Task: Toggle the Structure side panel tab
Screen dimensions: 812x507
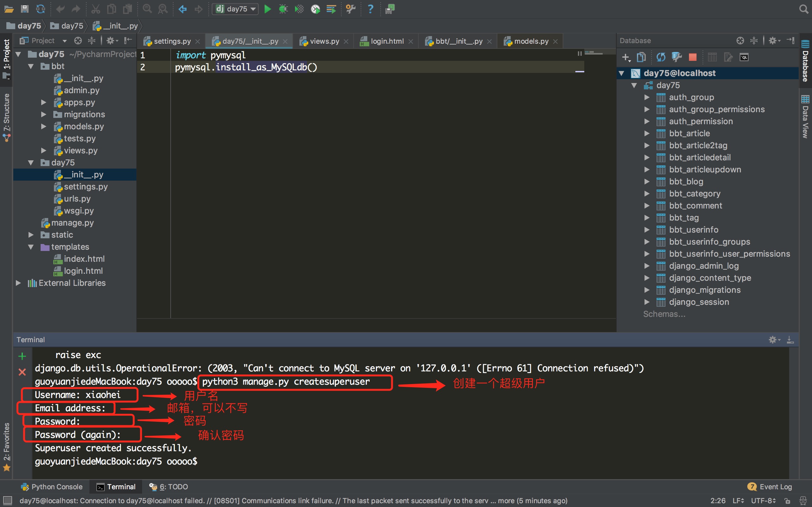Action: [7, 117]
